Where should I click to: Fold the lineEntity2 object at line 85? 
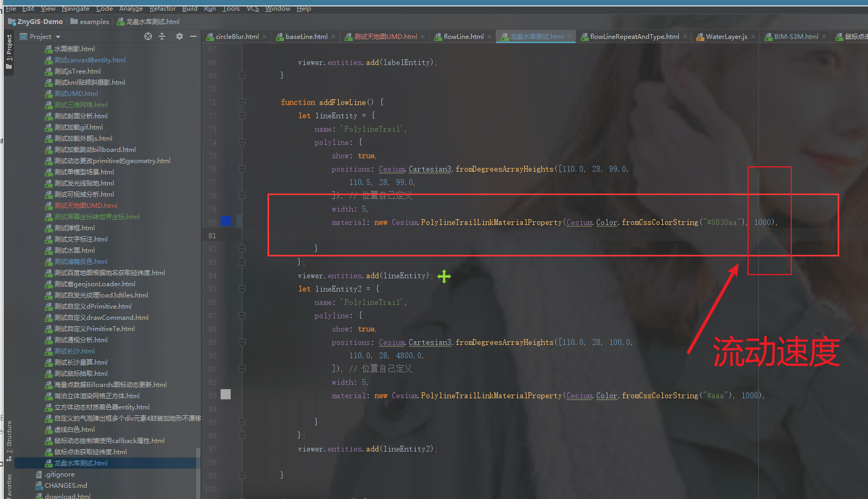point(242,288)
